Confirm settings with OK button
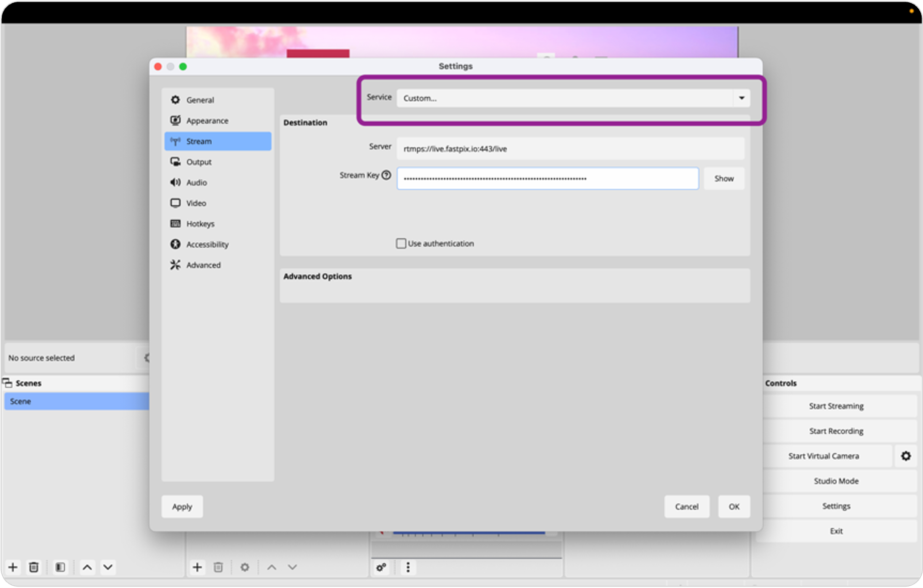Viewport: 923px width, 588px height. (x=734, y=507)
